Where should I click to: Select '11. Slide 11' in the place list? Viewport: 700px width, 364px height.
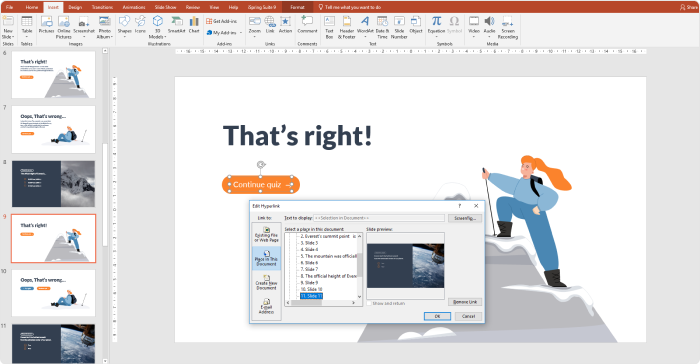click(311, 296)
